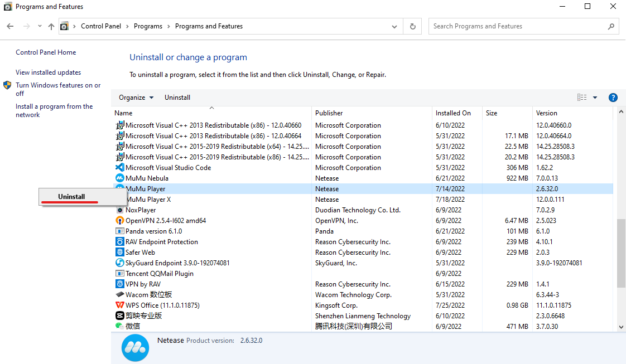Go up one level with Up arrow
Viewport: 626px width, 364px height.
51,26
